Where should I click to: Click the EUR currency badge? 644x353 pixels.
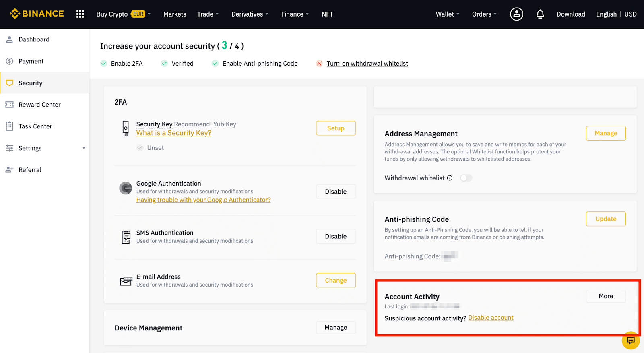pos(138,14)
